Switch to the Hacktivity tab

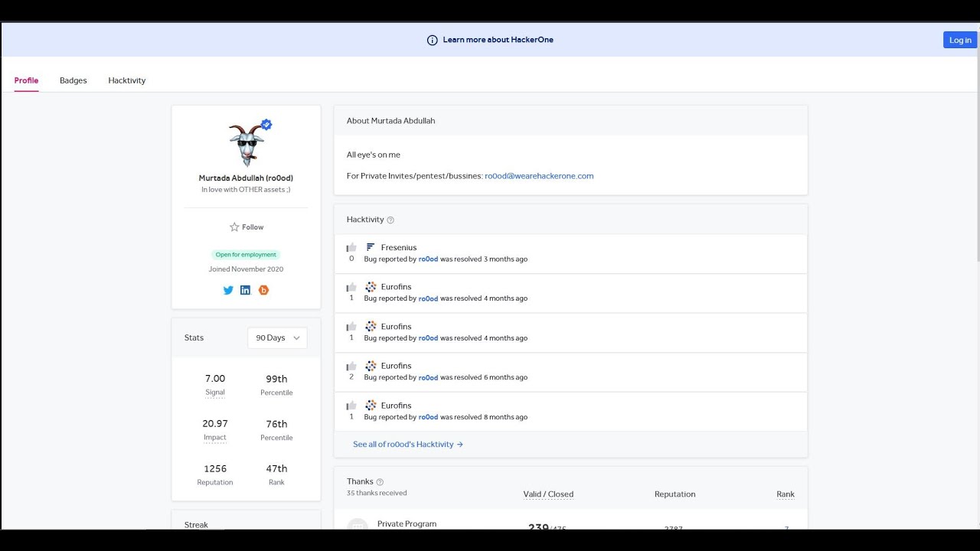coord(127,80)
